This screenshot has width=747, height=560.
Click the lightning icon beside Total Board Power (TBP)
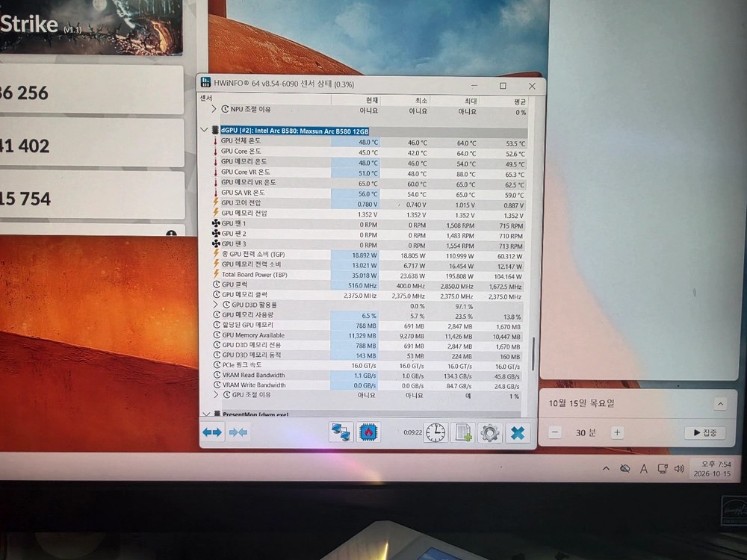pyautogui.click(x=216, y=274)
